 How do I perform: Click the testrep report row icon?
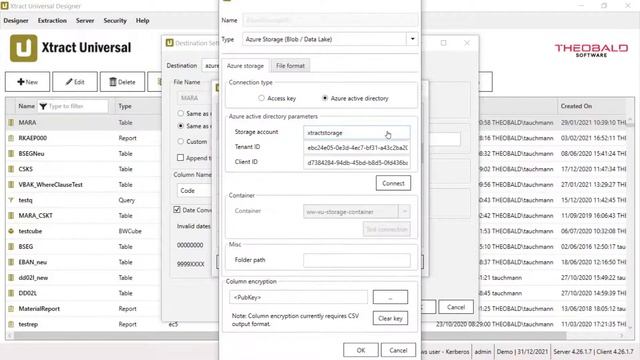coord(11,324)
